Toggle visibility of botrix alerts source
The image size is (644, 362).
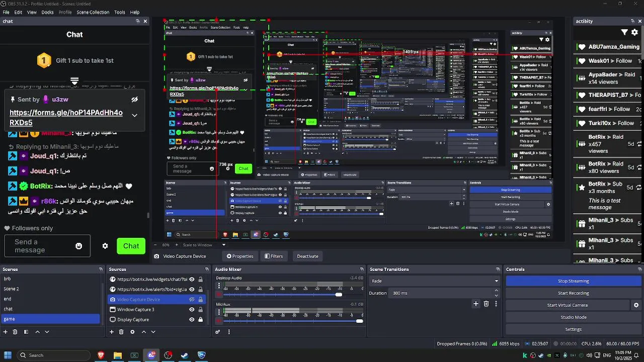[192, 290]
